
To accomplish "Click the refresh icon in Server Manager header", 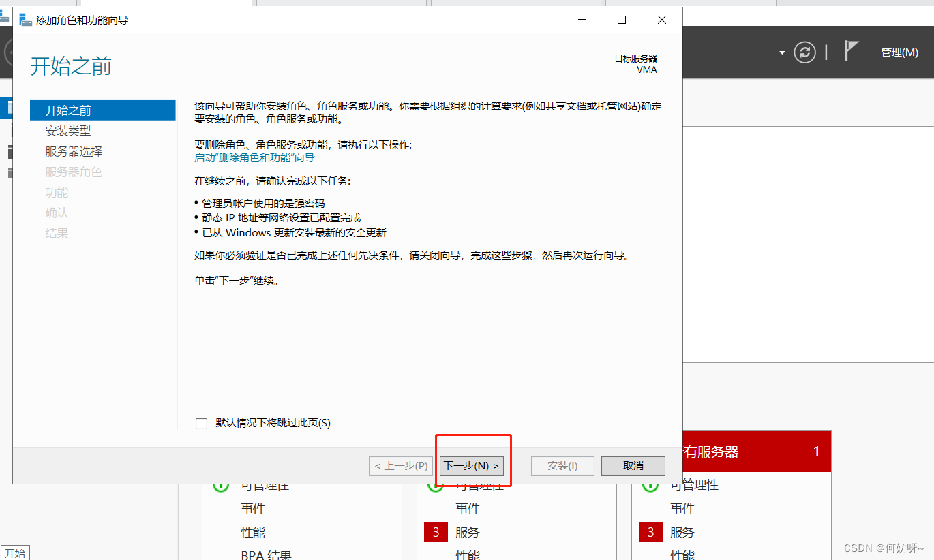I will click(804, 52).
